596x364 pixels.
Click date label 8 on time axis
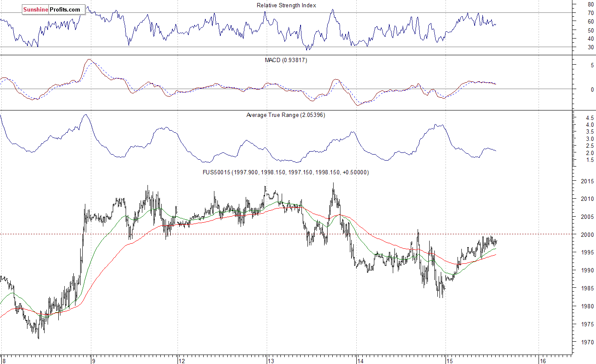(3, 361)
